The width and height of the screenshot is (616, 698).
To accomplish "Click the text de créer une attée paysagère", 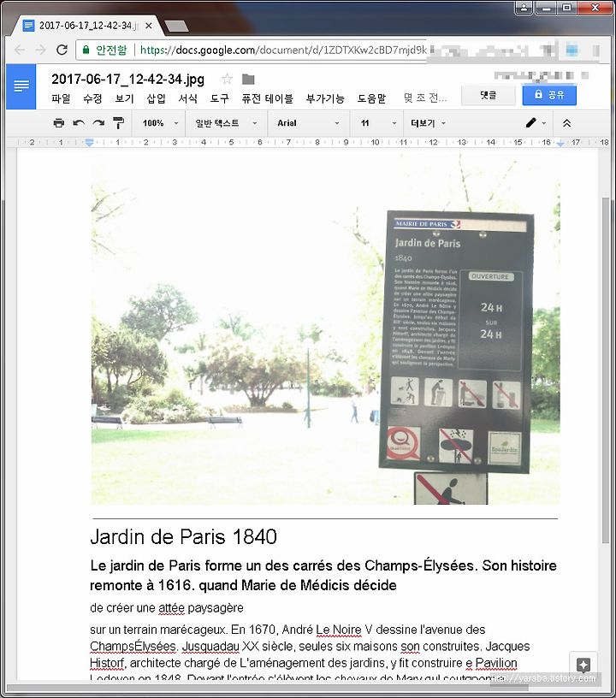I will 167,607.
